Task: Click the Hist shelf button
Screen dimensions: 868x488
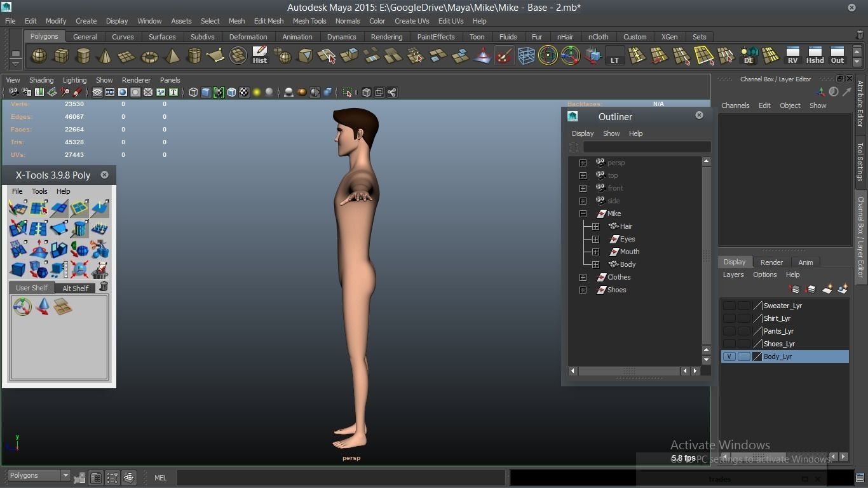Action: pyautogui.click(x=260, y=55)
